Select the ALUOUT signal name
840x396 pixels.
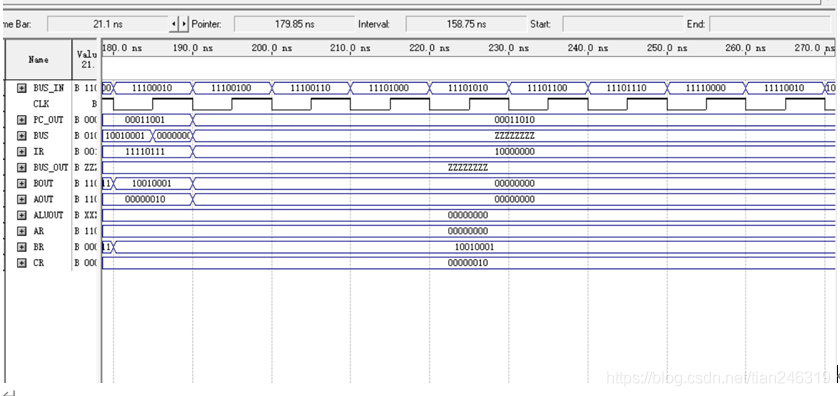(48, 215)
